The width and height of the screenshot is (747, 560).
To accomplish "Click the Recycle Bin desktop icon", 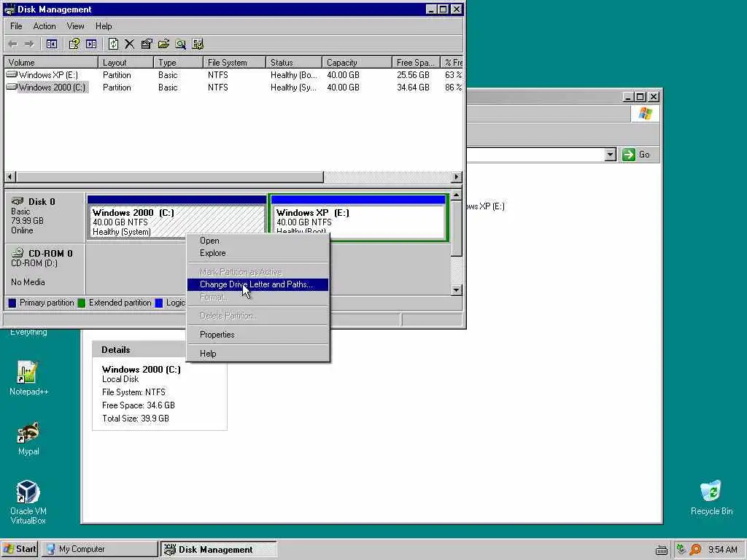I will [x=711, y=492].
